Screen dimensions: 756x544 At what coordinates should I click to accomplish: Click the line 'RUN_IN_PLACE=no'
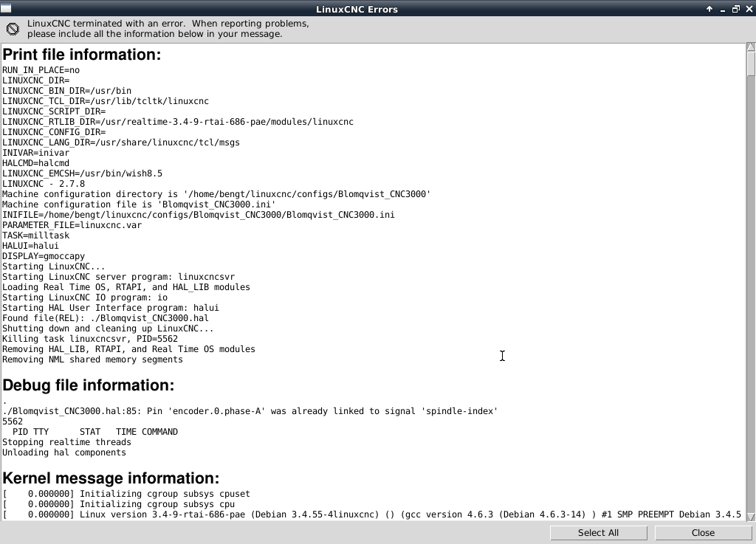(41, 70)
